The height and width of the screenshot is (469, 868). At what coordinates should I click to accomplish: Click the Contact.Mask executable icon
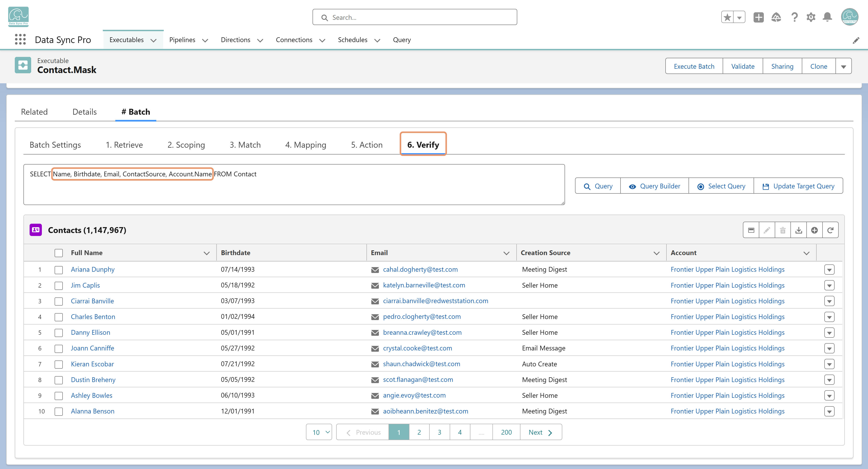[23, 65]
